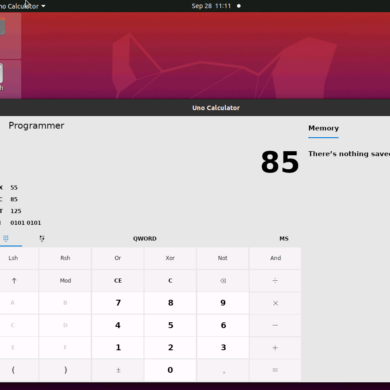The height and width of the screenshot is (390, 390).
Task: Click the CE clear entry button
Action: [x=118, y=281]
